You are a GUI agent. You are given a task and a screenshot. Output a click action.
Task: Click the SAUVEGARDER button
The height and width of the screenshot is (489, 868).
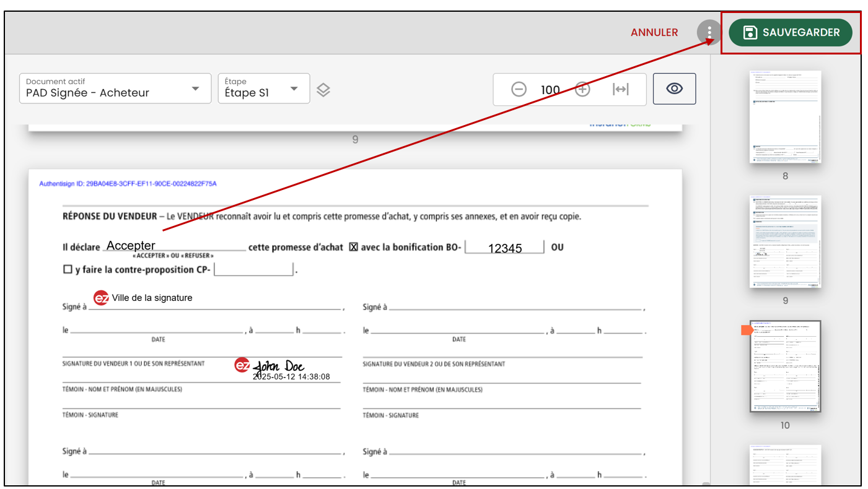[791, 32]
